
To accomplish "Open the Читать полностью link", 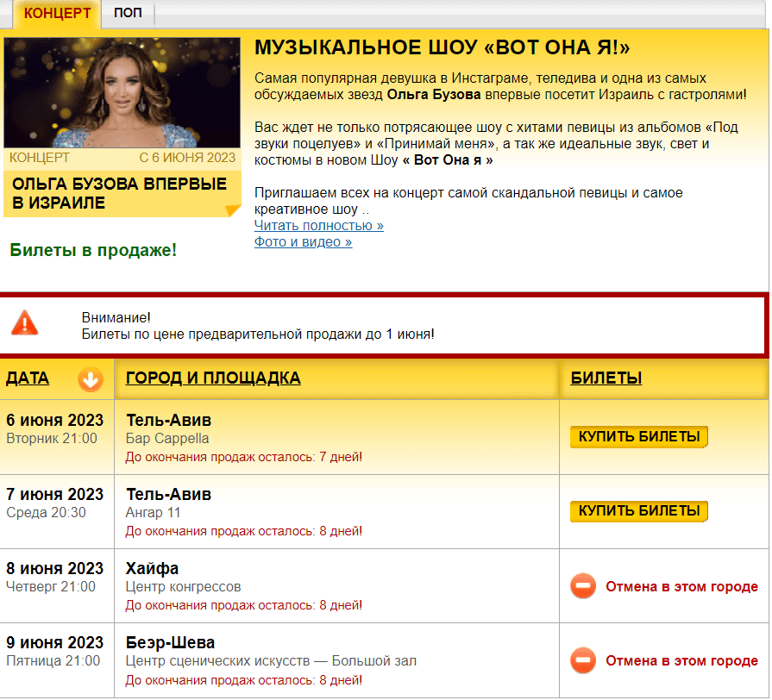I will [x=318, y=225].
